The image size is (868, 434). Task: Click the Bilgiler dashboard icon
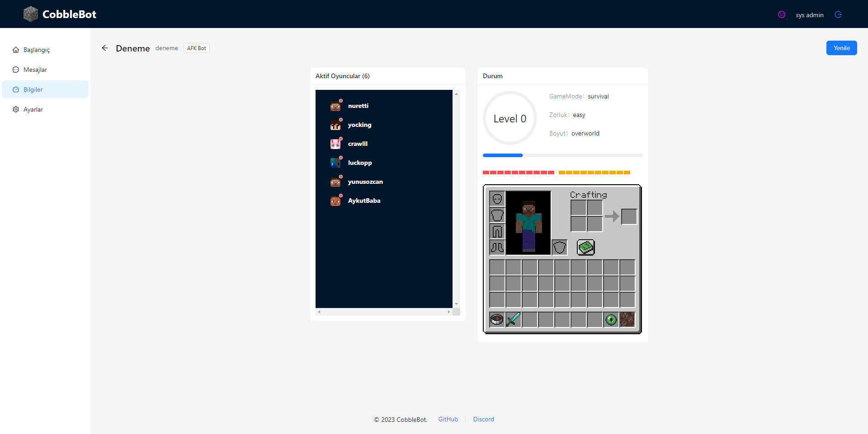pyautogui.click(x=16, y=89)
